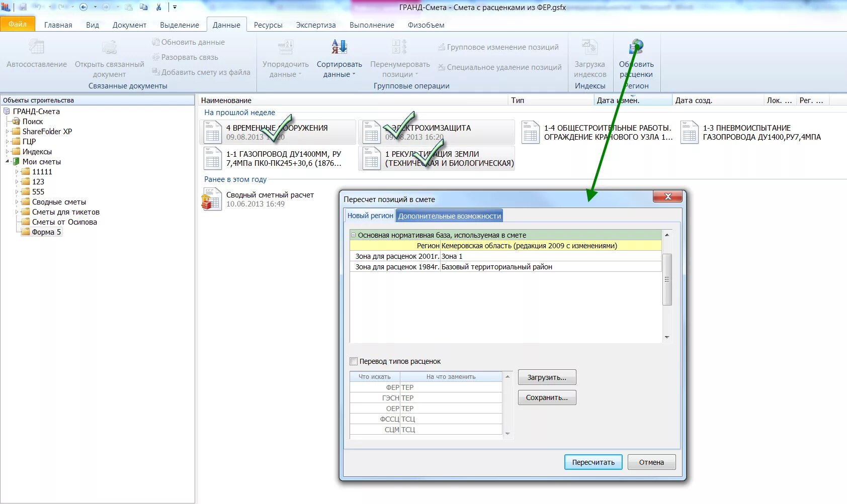Switch to Дополнительные возможности tab in dialog
The image size is (847, 504).
450,216
